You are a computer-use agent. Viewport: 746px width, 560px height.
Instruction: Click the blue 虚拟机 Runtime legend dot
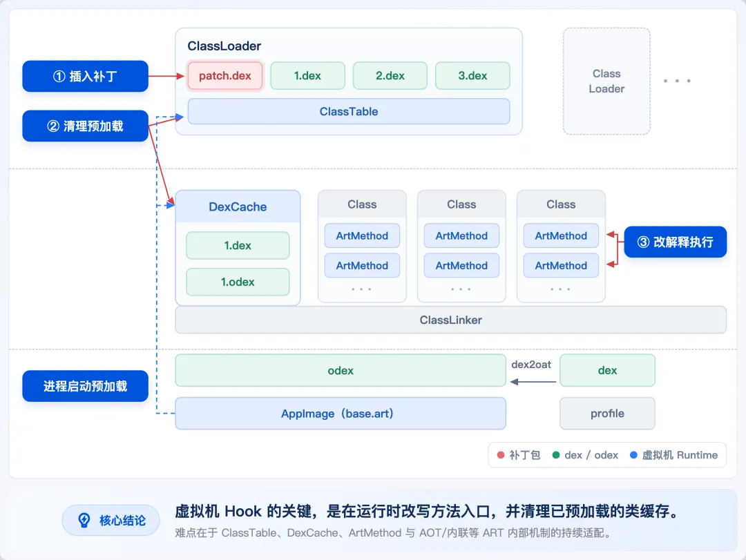[x=633, y=455]
